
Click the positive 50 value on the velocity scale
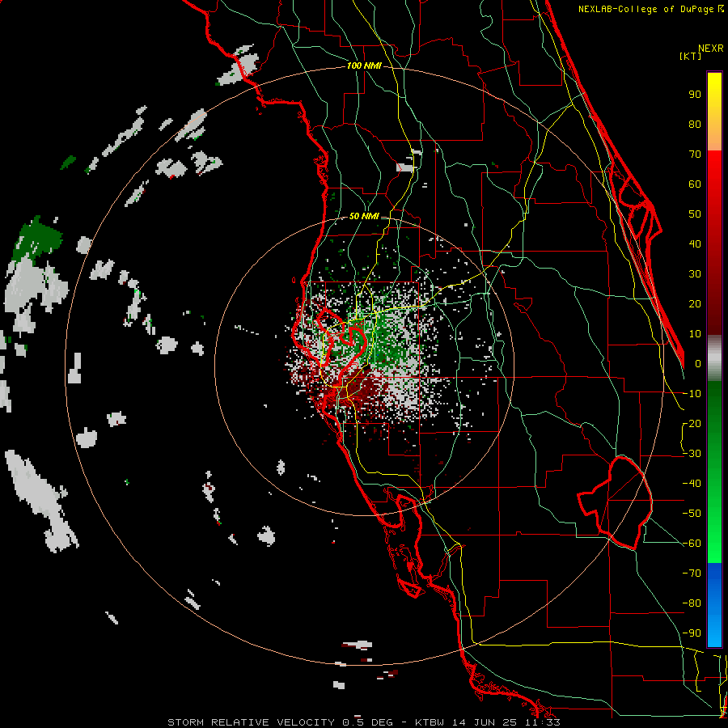695,214
